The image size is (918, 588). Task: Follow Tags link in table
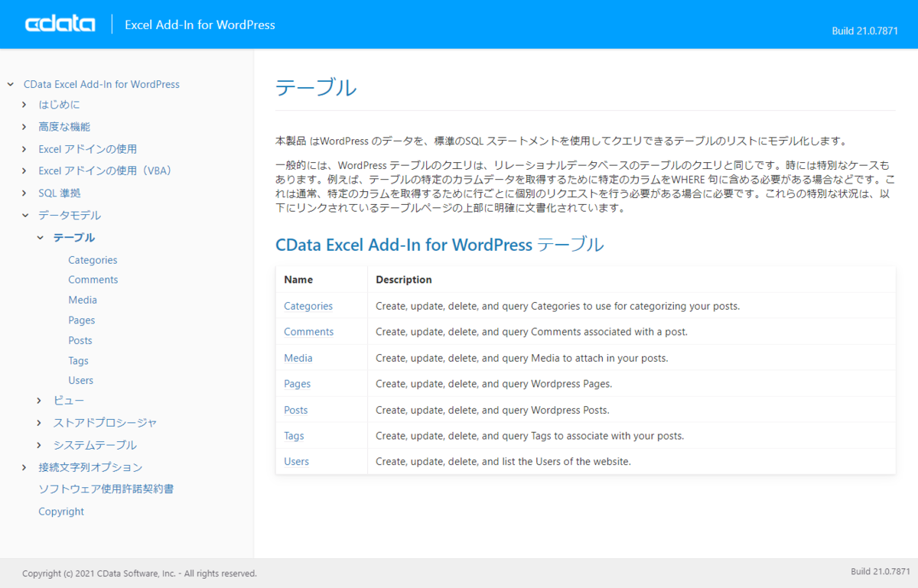coord(294,436)
